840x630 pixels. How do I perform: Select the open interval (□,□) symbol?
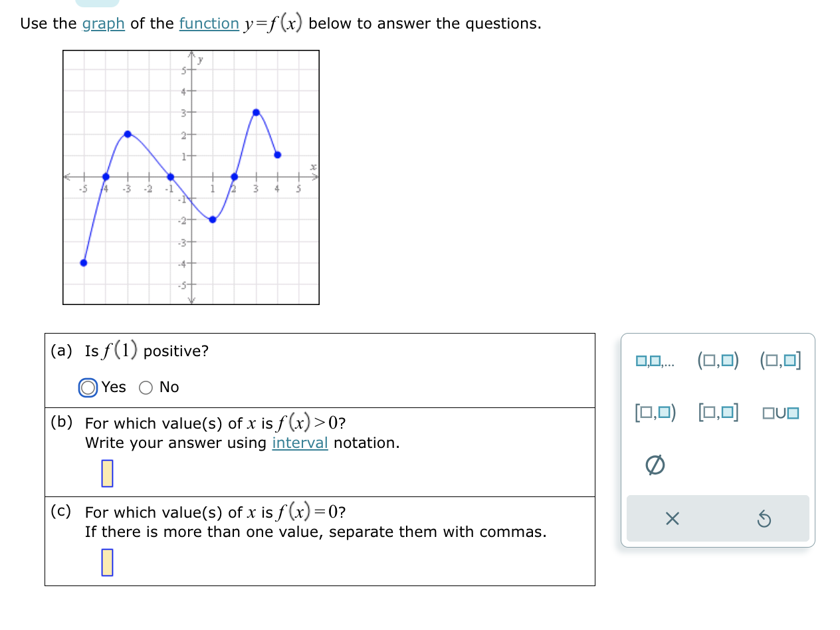pyautogui.click(x=718, y=361)
